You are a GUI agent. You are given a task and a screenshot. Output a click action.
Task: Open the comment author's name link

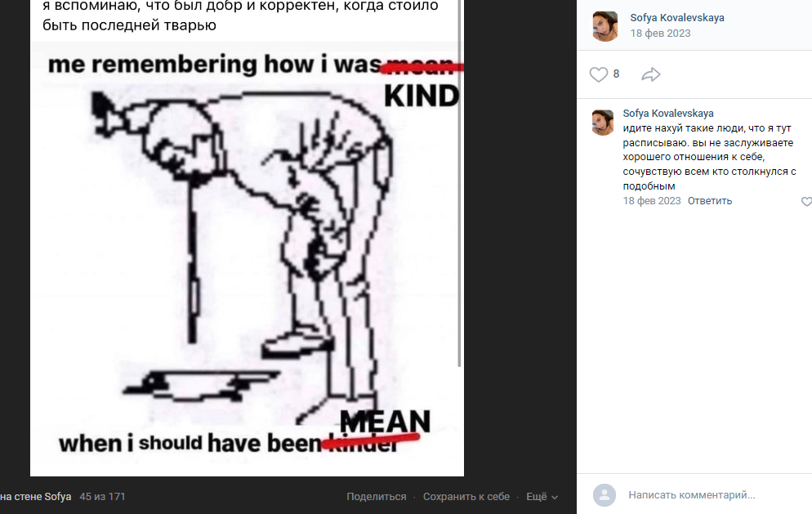click(668, 113)
